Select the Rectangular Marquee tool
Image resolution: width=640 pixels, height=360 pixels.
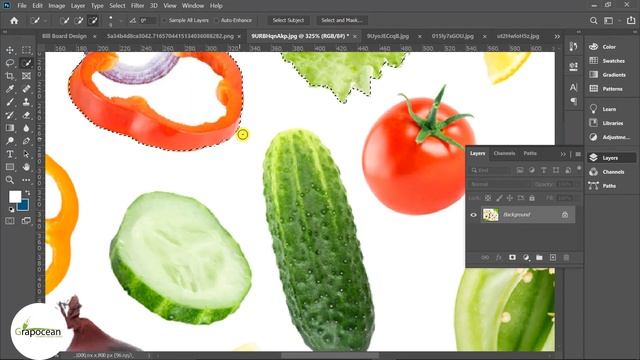tap(26, 50)
